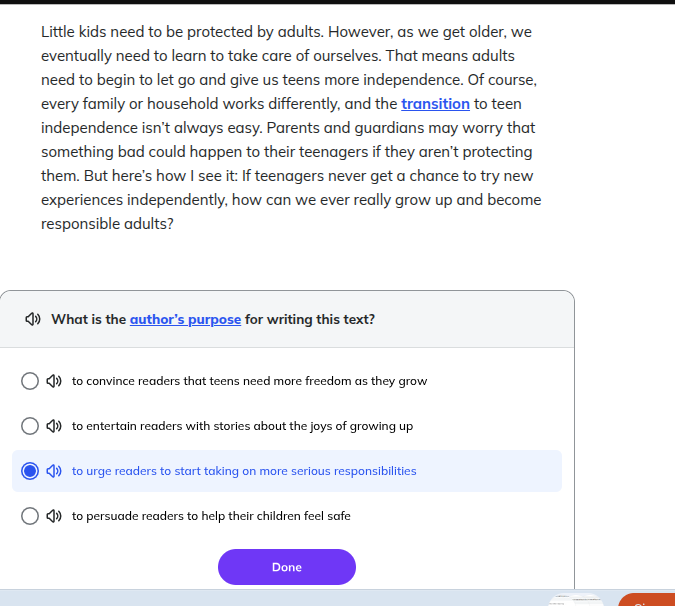The height and width of the screenshot is (606, 675).
Task: Click the circular thumbnail at the bottom
Action: click(x=575, y=599)
